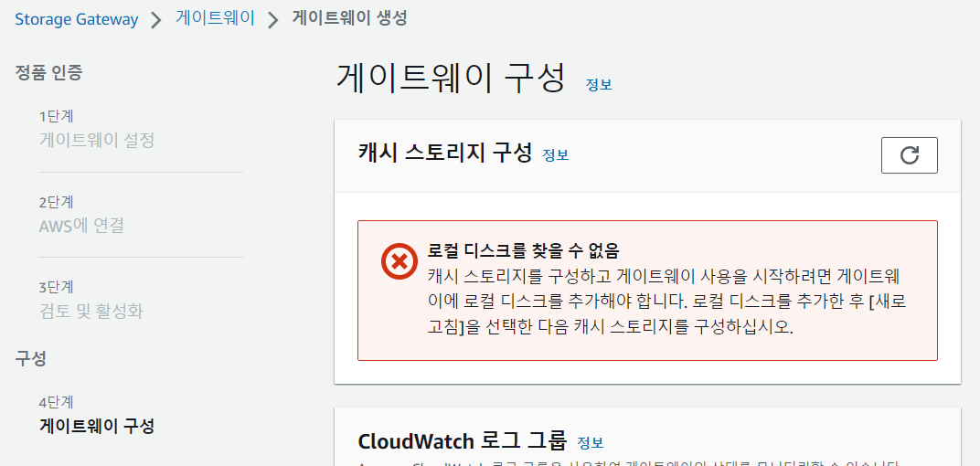
Task: Click the 게이트웨이 구성 page title
Action: [x=451, y=78]
